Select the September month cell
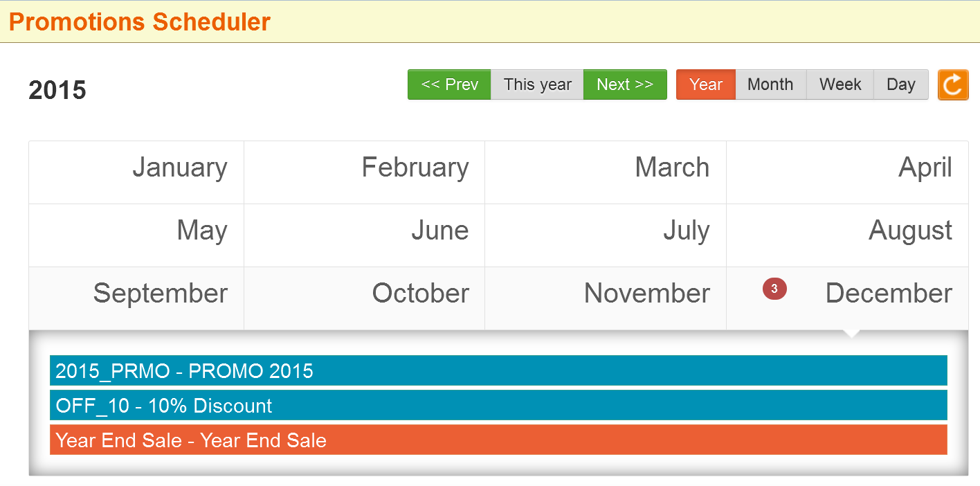The width and height of the screenshot is (980, 486). click(x=136, y=298)
